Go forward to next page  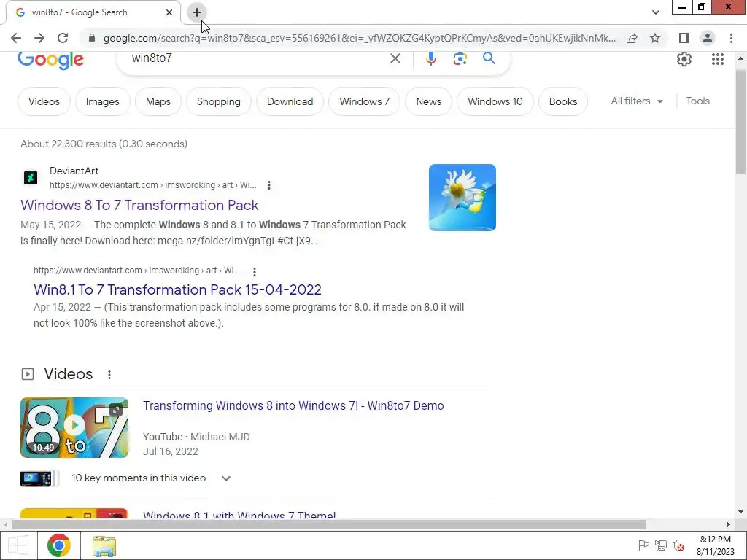[39, 38]
